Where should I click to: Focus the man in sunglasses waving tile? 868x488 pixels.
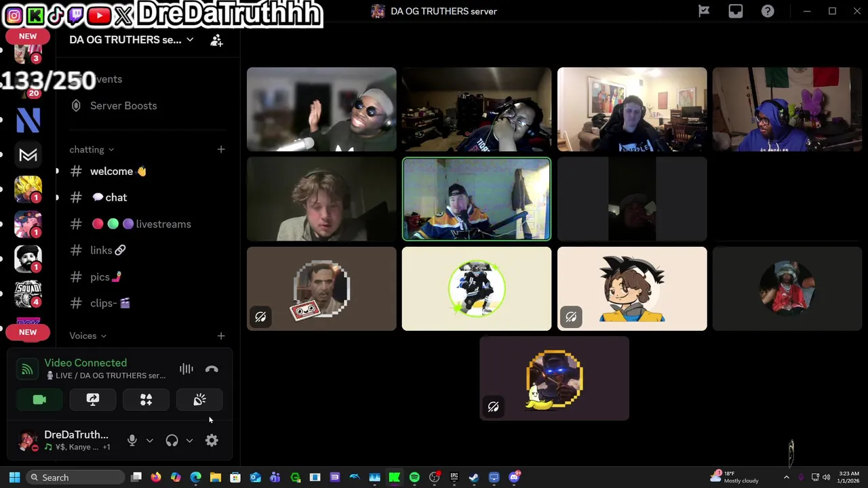(321, 109)
